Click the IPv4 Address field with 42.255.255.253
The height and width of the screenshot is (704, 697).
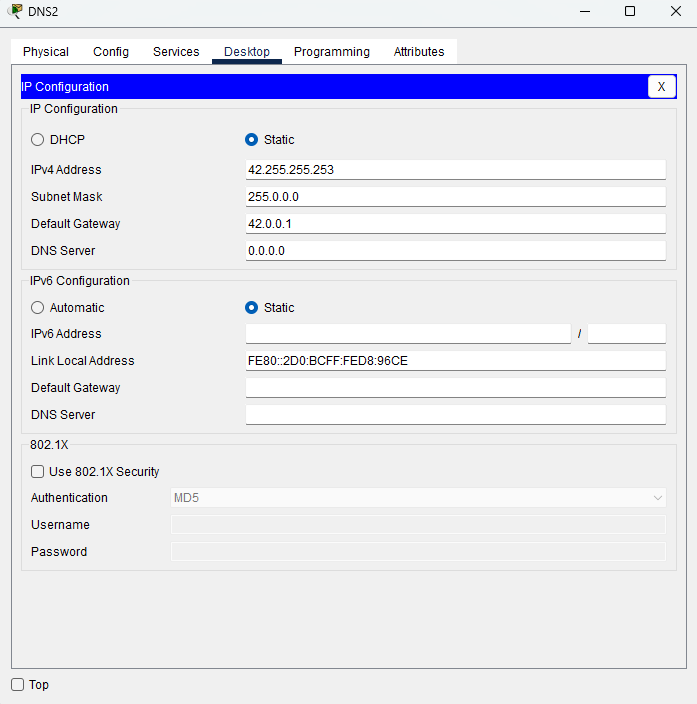455,170
